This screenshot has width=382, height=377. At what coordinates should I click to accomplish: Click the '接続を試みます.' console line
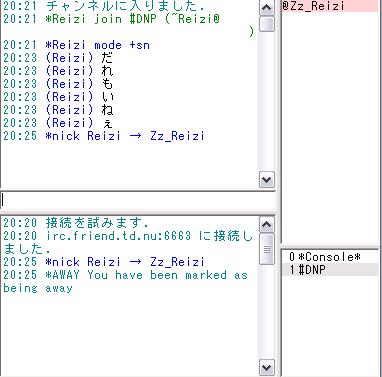[x=76, y=222]
